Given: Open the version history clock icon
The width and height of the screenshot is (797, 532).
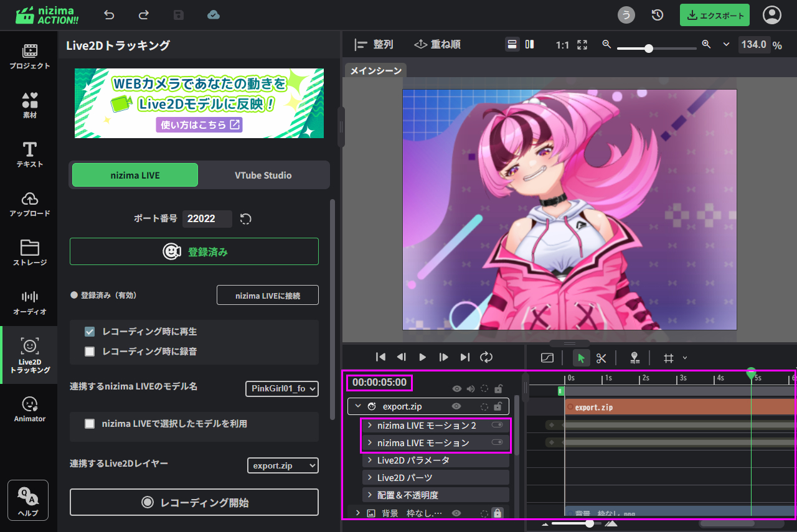Looking at the screenshot, I should (x=657, y=15).
